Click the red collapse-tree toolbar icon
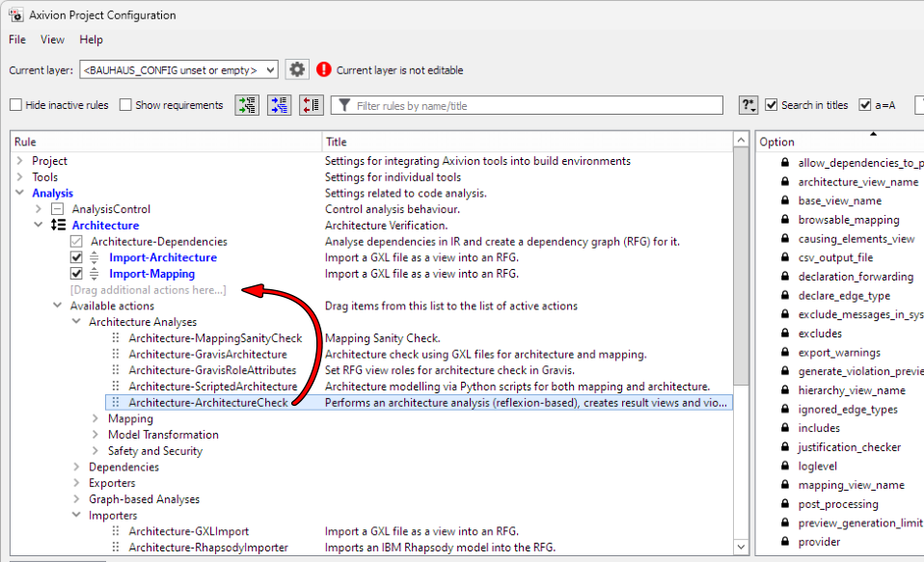This screenshot has height=562, width=924. tap(312, 105)
